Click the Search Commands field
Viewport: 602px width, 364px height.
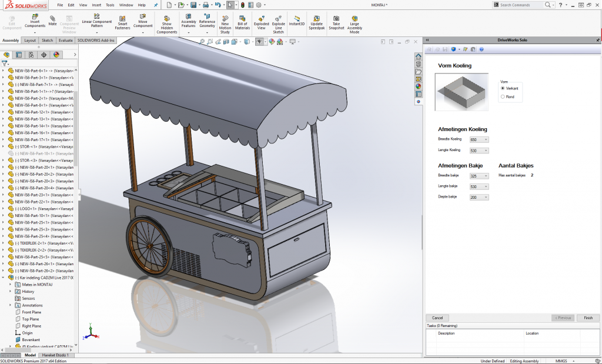[x=520, y=5]
